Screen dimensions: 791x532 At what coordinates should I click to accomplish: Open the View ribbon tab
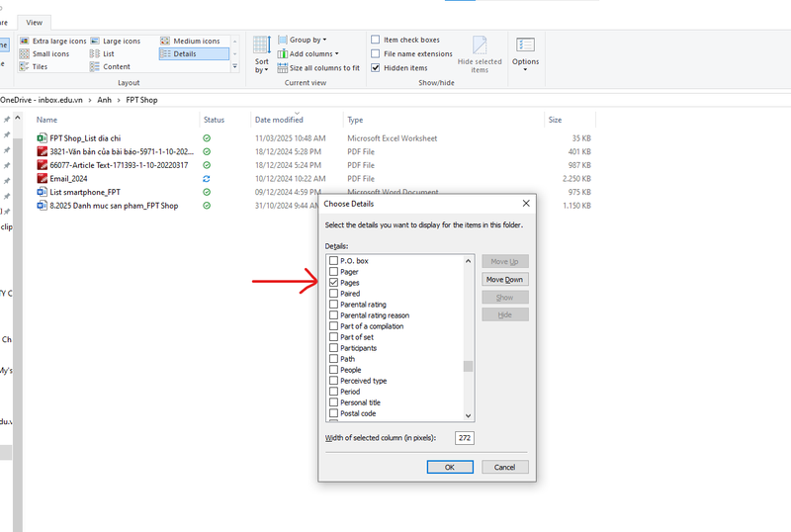tap(35, 22)
